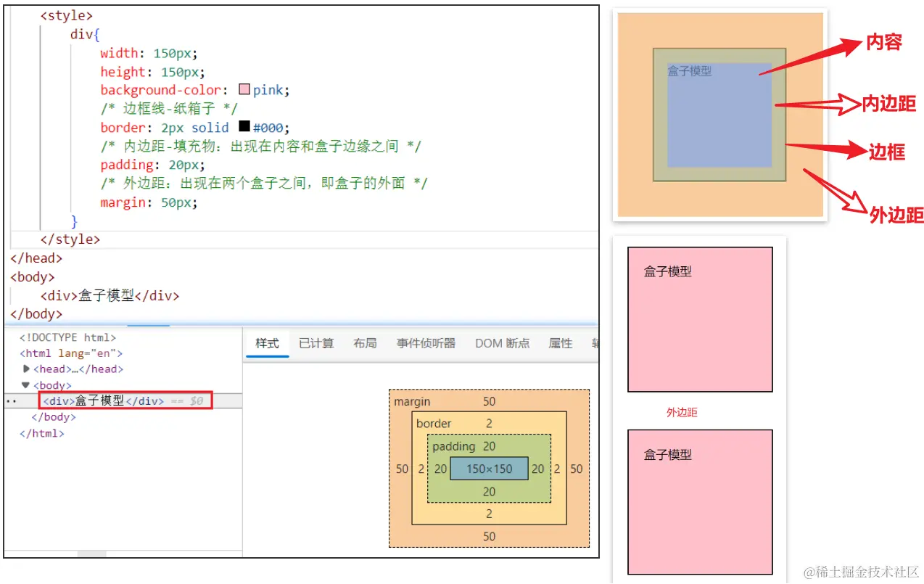The height and width of the screenshot is (584, 924).
Task: Select the html lang="en" node
Action: (x=71, y=353)
